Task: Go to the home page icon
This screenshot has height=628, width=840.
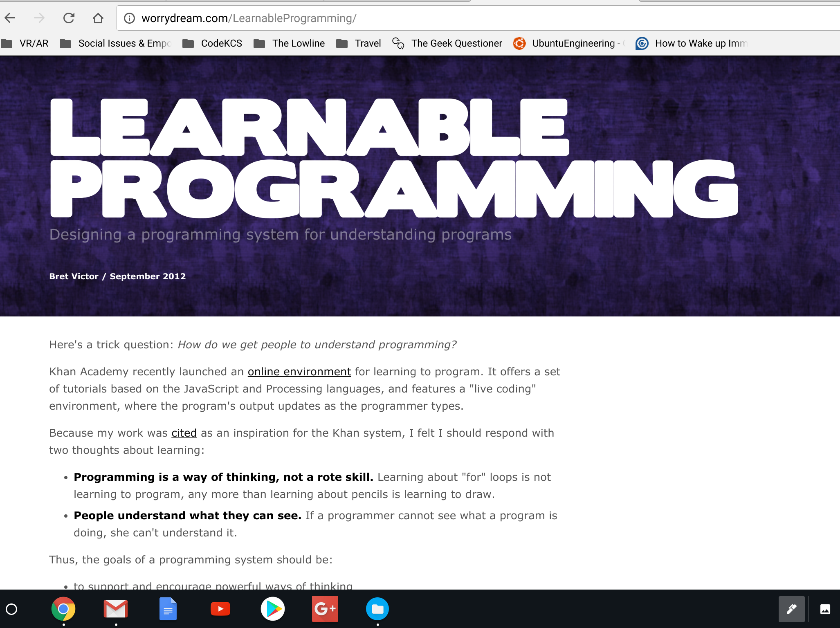Action: coord(98,18)
